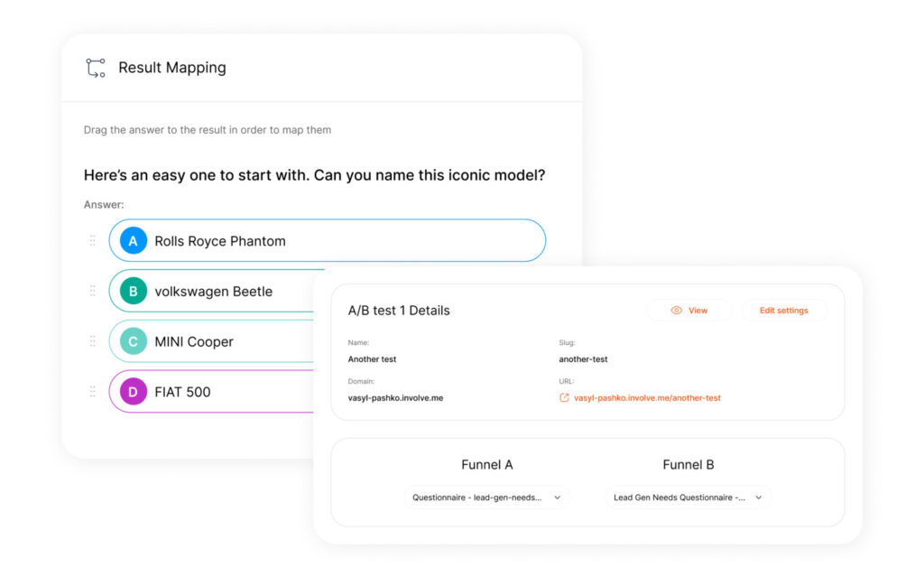
Task: Click the drag handle beside Rolls Royce Phantom
Action: coord(92,240)
